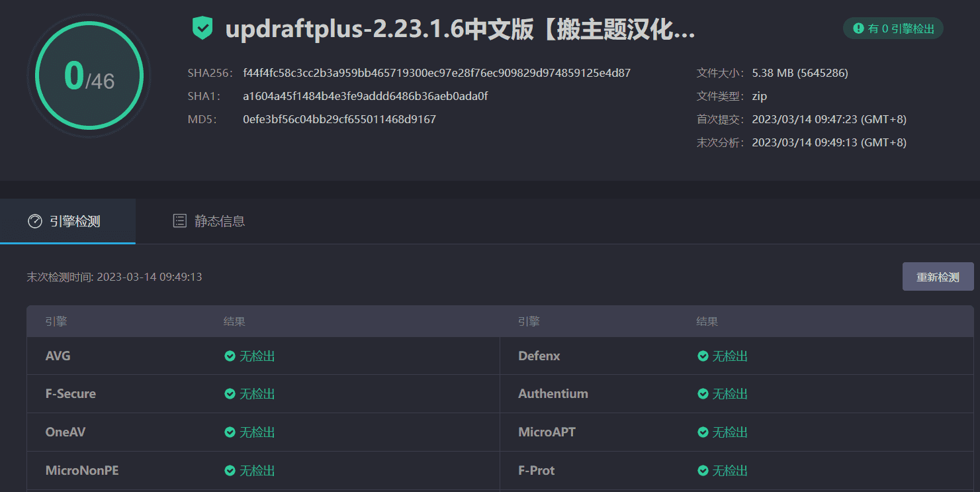Click the MicroAPT row green check icon
The image size is (980, 492).
point(703,432)
